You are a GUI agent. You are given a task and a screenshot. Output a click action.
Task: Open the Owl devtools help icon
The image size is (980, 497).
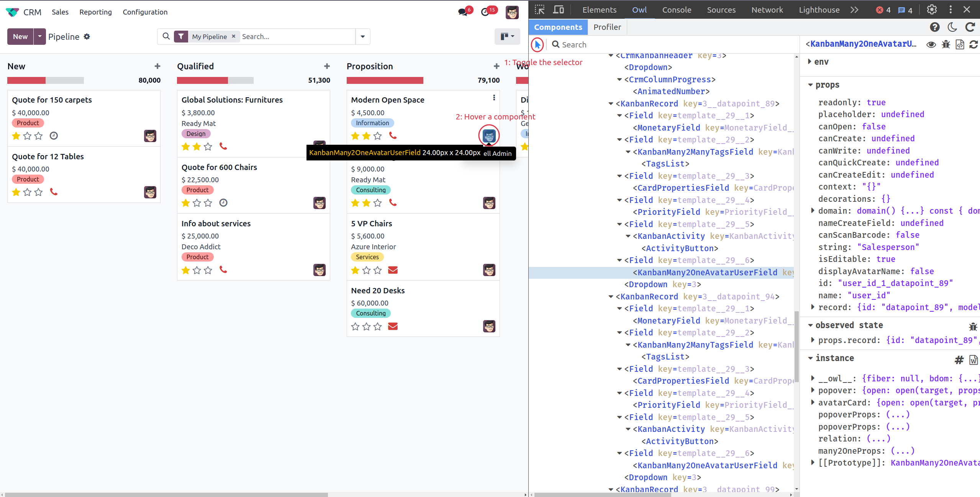(x=935, y=27)
